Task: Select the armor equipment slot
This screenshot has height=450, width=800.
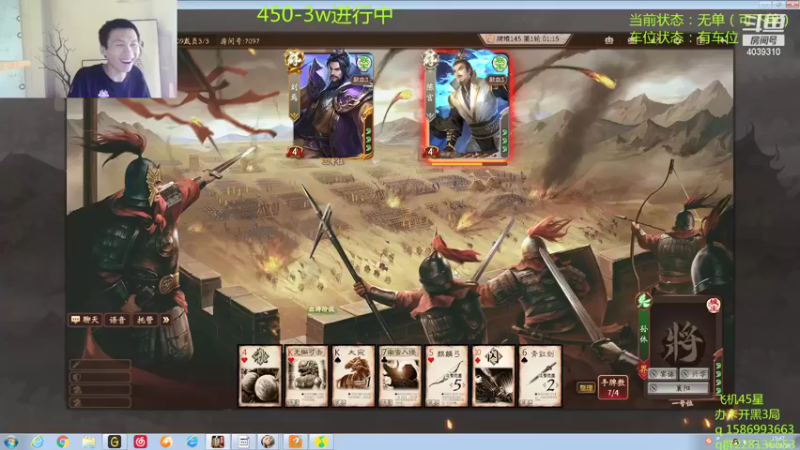Action: point(100,377)
